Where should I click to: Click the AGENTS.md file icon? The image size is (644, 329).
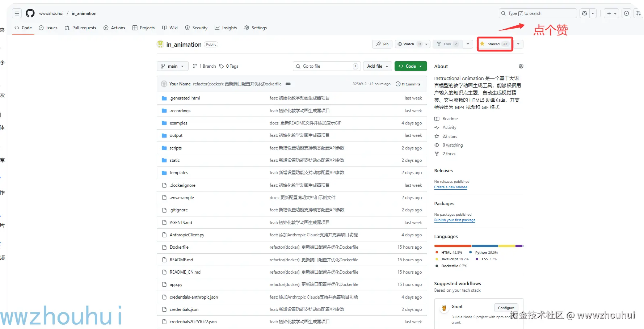(x=164, y=223)
